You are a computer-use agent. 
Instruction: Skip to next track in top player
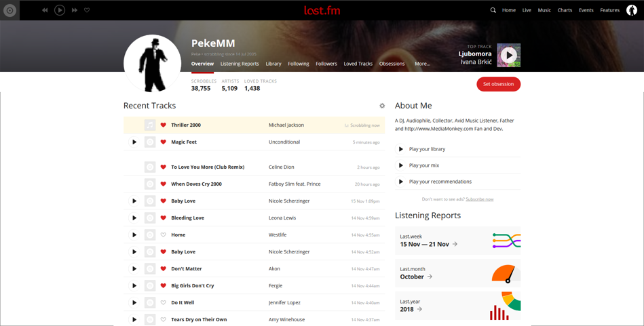point(75,10)
